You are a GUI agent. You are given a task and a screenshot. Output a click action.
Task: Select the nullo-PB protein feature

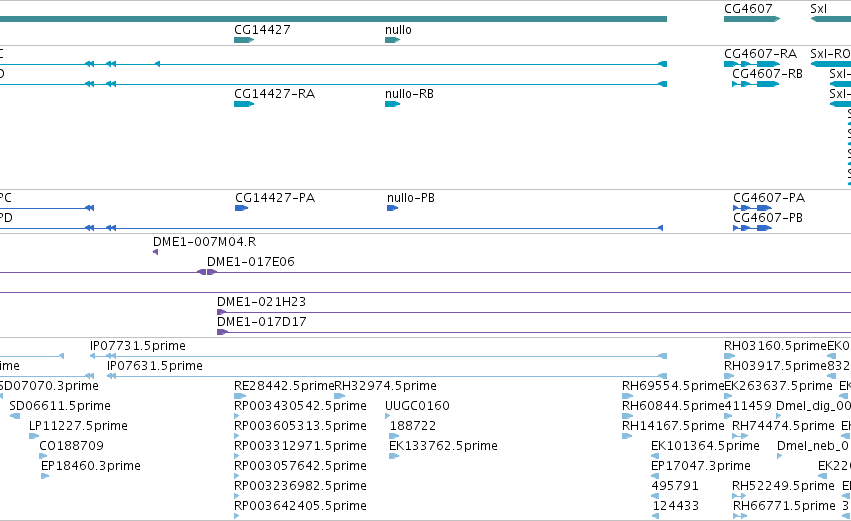392,208
